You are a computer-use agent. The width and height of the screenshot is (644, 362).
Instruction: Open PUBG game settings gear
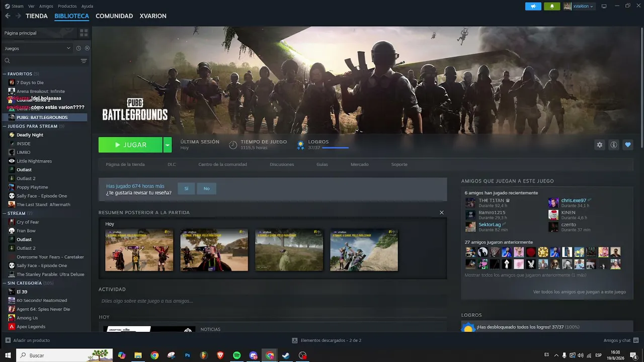click(599, 145)
